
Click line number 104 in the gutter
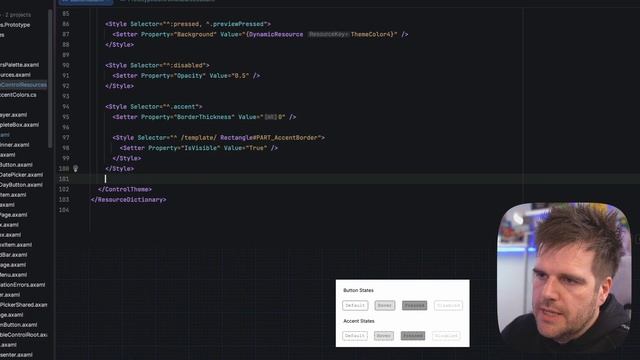pyautogui.click(x=64, y=210)
